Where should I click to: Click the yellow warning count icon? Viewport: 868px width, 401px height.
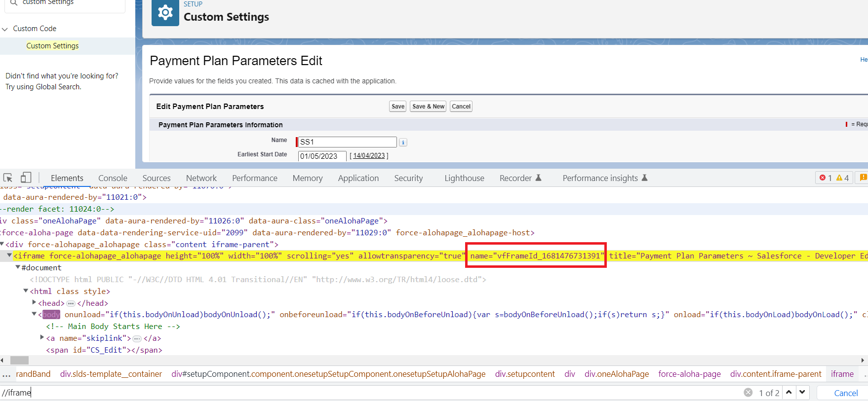(x=839, y=178)
